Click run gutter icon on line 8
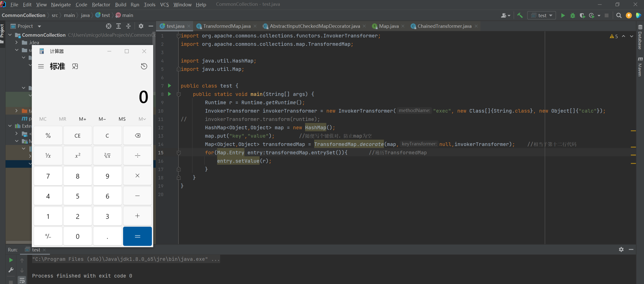Viewport: 644px width, 284px height. (x=170, y=94)
